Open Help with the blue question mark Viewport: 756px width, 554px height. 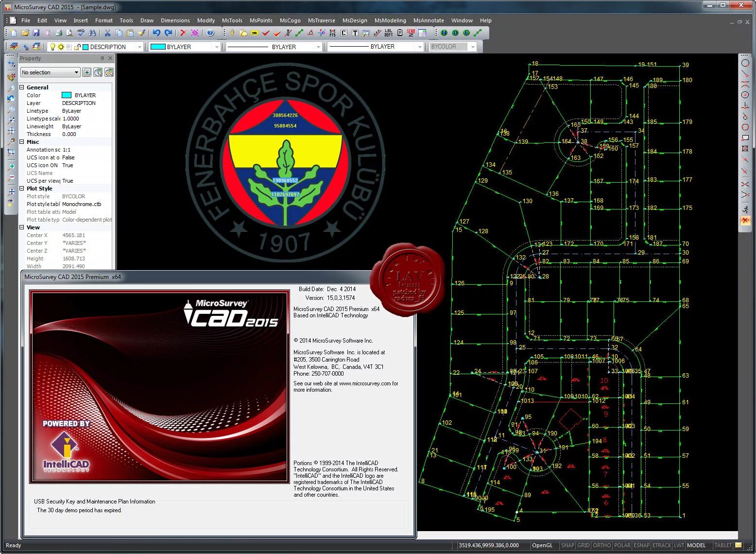pyautogui.click(x=210, y=33)
